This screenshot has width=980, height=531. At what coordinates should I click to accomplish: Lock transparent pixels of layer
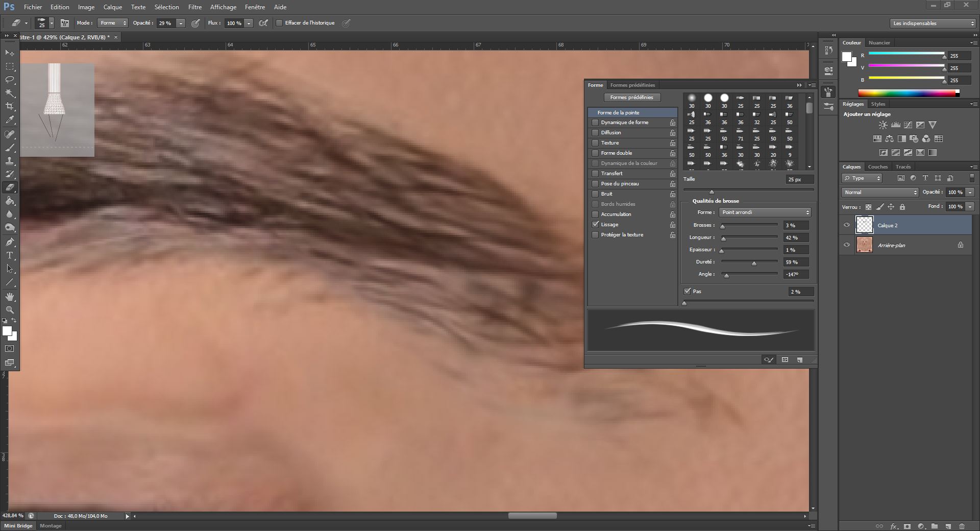pyautogui.click(x=869, y=207)
